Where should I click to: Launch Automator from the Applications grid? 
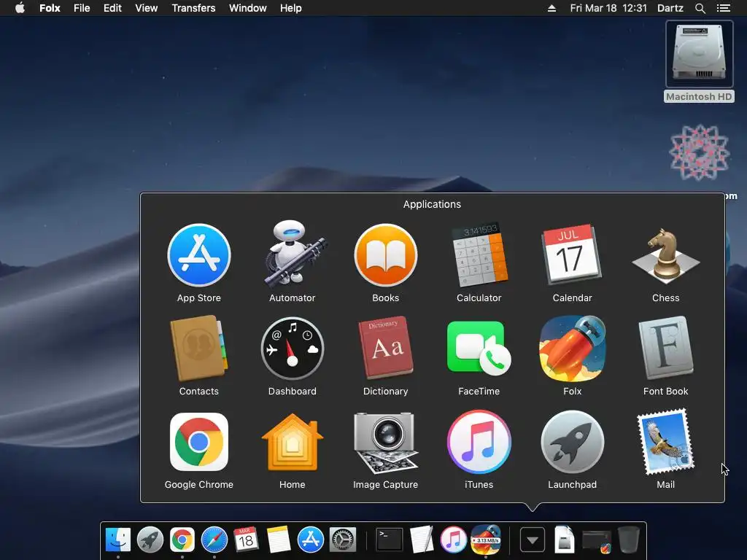pyautogui.click(x=293, y=254)
